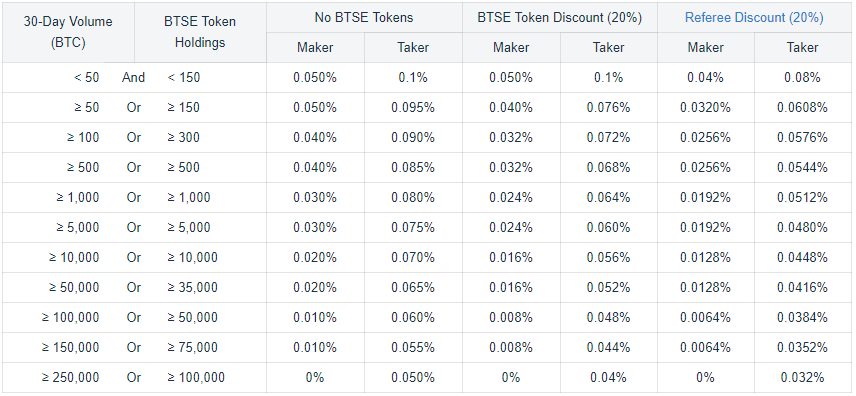The image size is (856, 396).
Task: Select the 0.0608% referee taker fee cell
Action: 802,108
